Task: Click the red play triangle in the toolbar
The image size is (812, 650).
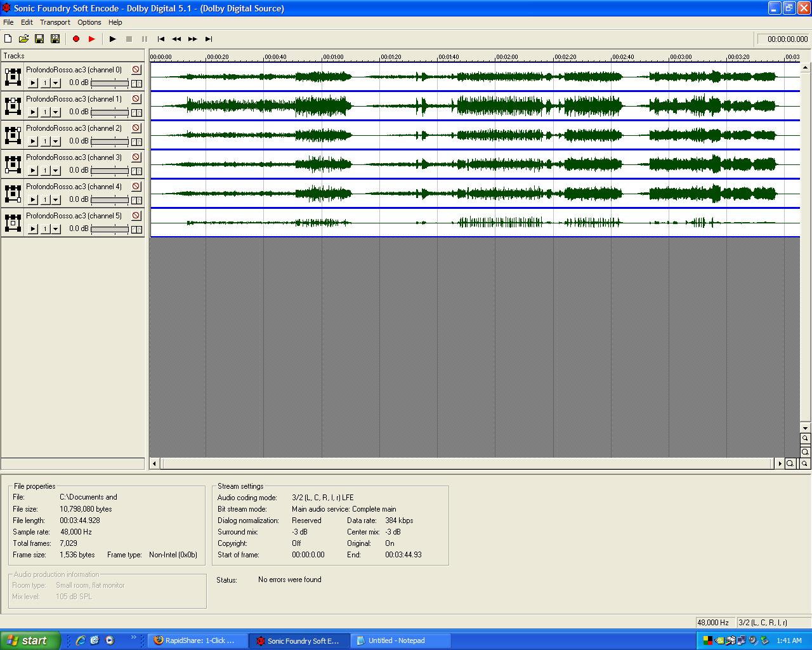Action: click(92, 39)
